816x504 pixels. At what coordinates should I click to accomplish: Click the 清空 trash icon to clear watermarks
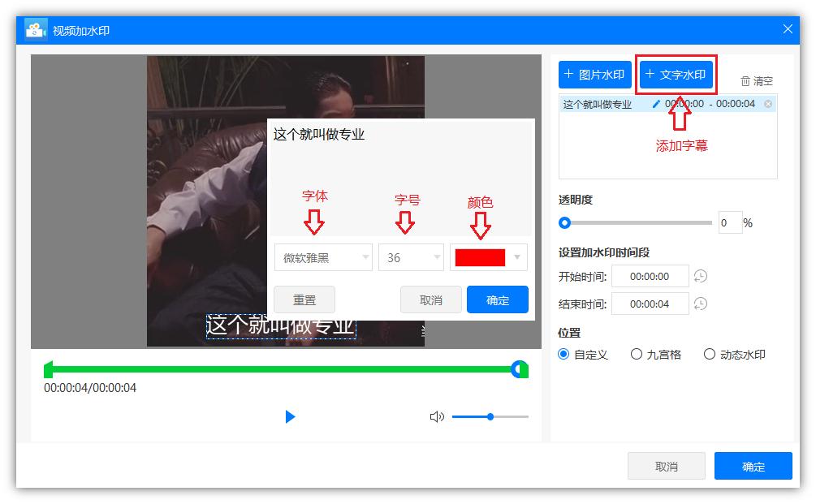pyautogui.click(x=745, y=81)
